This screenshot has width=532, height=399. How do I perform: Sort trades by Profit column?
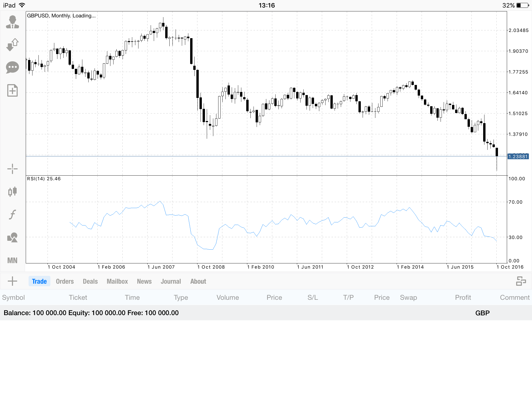pos(463,297)
